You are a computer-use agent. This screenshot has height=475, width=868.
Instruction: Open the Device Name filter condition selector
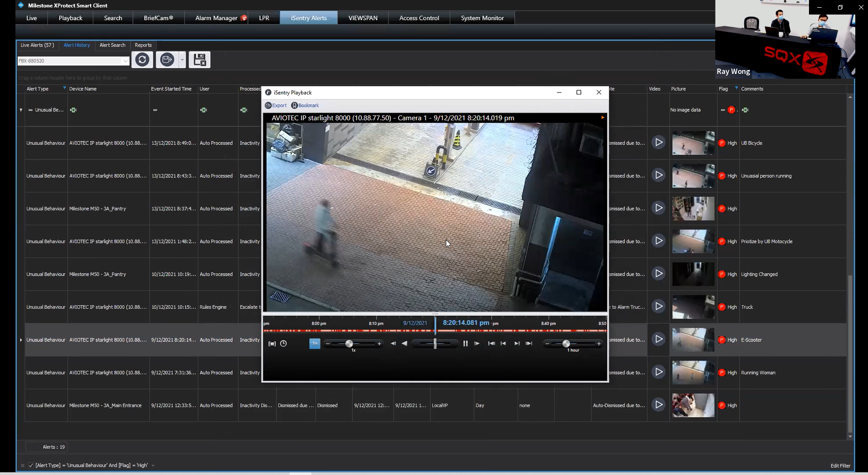(x=73, y=110)
